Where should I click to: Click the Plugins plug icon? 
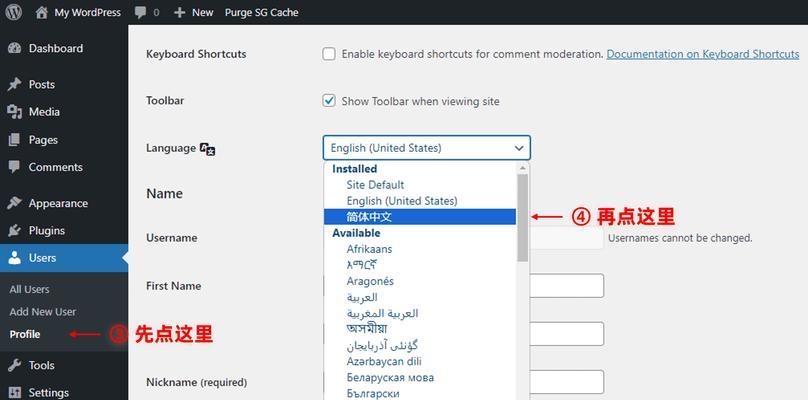coord(14,230)
